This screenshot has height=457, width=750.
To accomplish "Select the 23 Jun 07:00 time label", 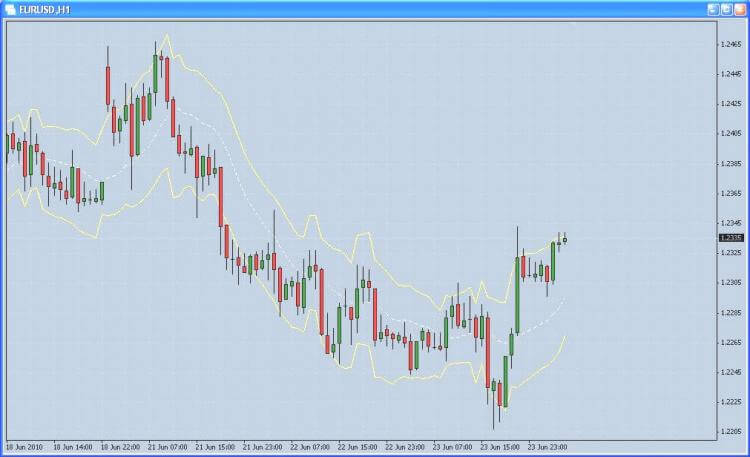I will [452, 447].
